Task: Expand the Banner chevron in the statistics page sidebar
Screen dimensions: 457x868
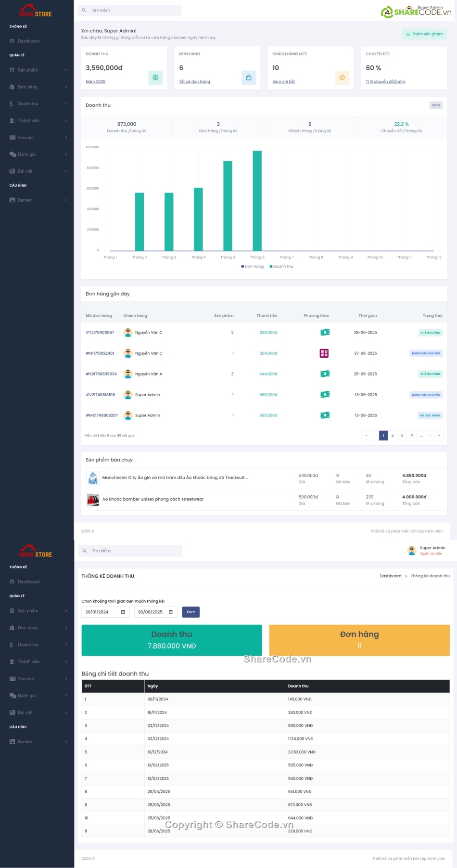Action: coord(66,742)
